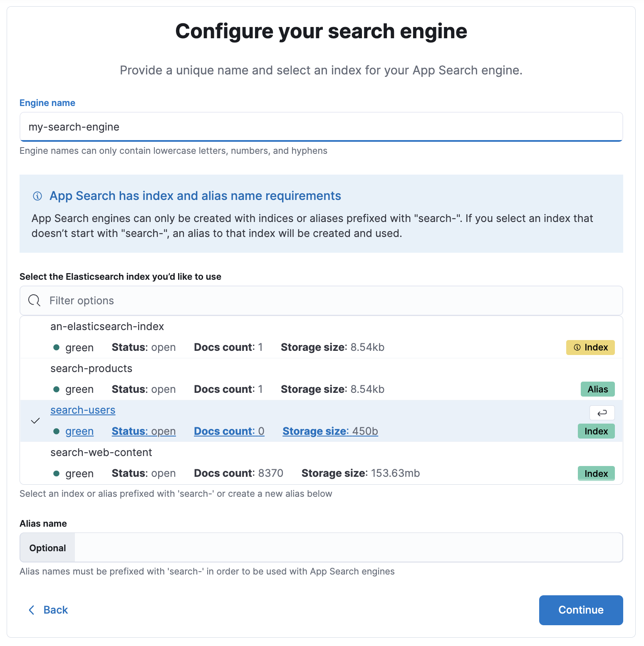
Task: Click the Continue button
Action: point(580,610)
